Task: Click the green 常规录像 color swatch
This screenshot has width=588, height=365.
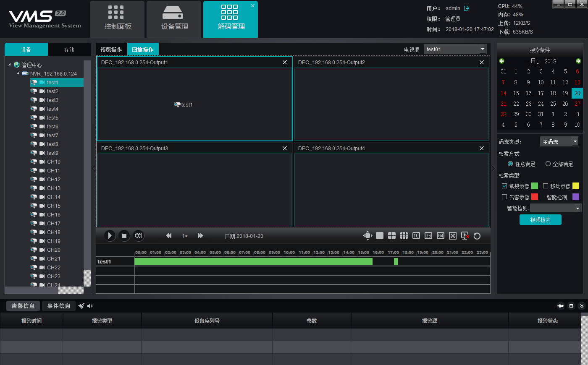Action: coord(535,186)
